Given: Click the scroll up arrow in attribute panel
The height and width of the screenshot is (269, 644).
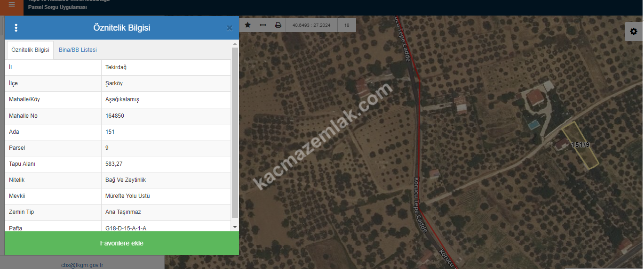Looking at the screenshot, I should 235,44.
